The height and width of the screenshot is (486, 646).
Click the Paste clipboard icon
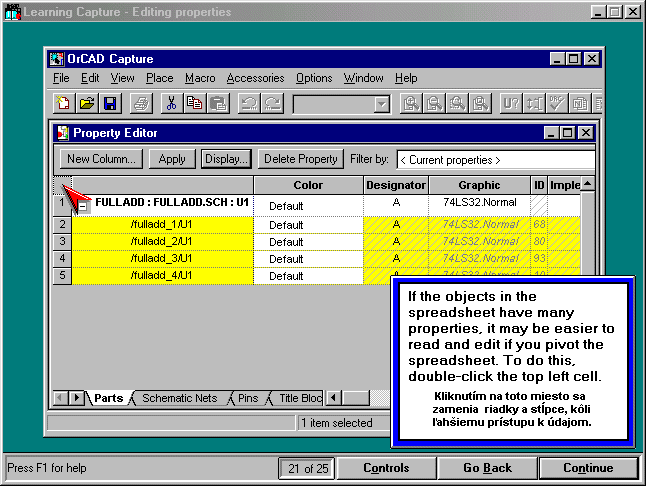click(x=217, y=103)
